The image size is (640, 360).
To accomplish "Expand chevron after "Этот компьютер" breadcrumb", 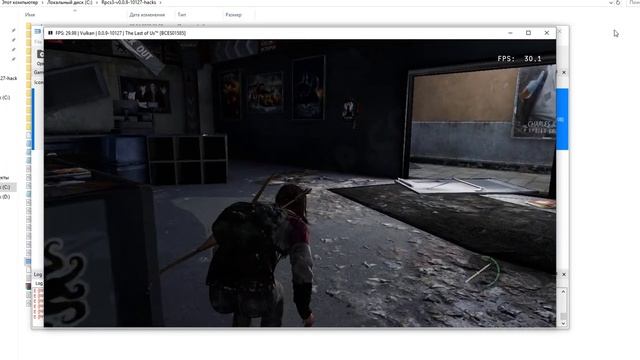I will (42, 2).
